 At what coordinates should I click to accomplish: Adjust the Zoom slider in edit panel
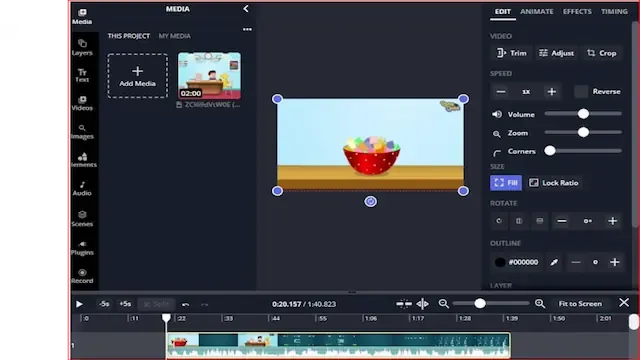tap(583, 132)
